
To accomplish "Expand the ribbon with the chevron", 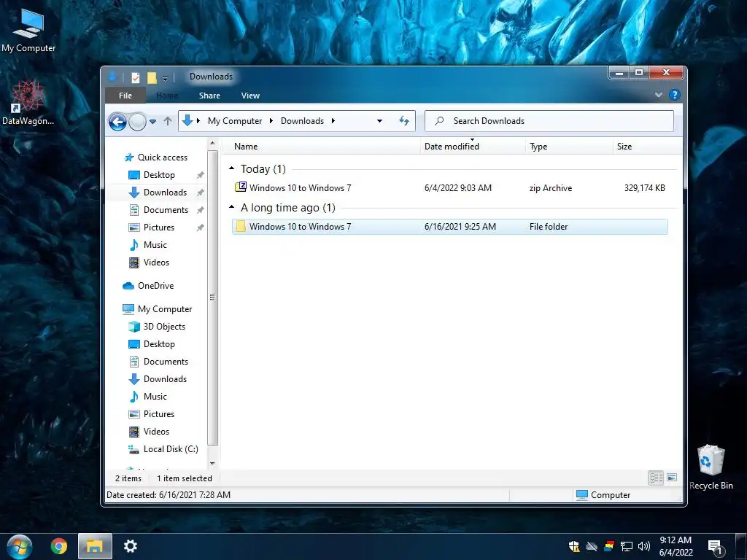I will [x=659, y=95].
